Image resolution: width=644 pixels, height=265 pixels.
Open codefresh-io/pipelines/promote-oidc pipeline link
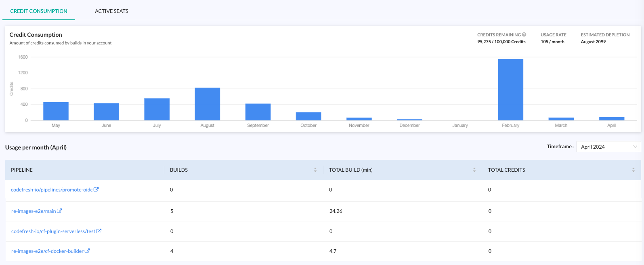(52, 190)
